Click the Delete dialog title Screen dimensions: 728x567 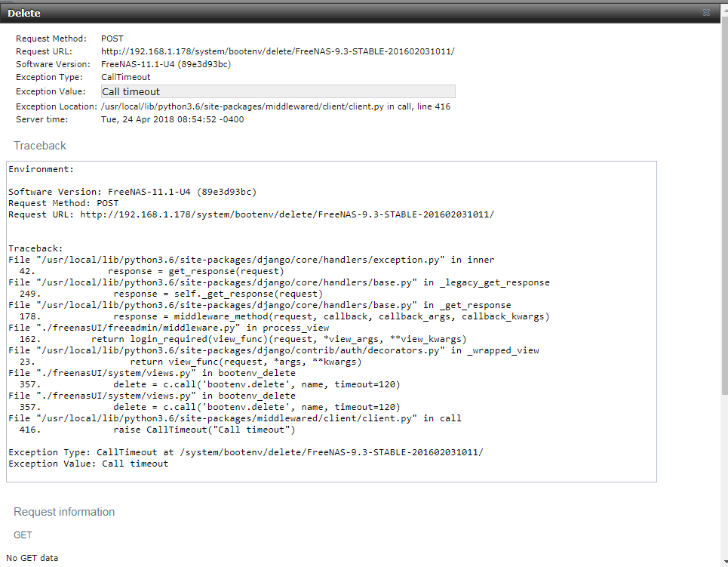coord(23,13)
